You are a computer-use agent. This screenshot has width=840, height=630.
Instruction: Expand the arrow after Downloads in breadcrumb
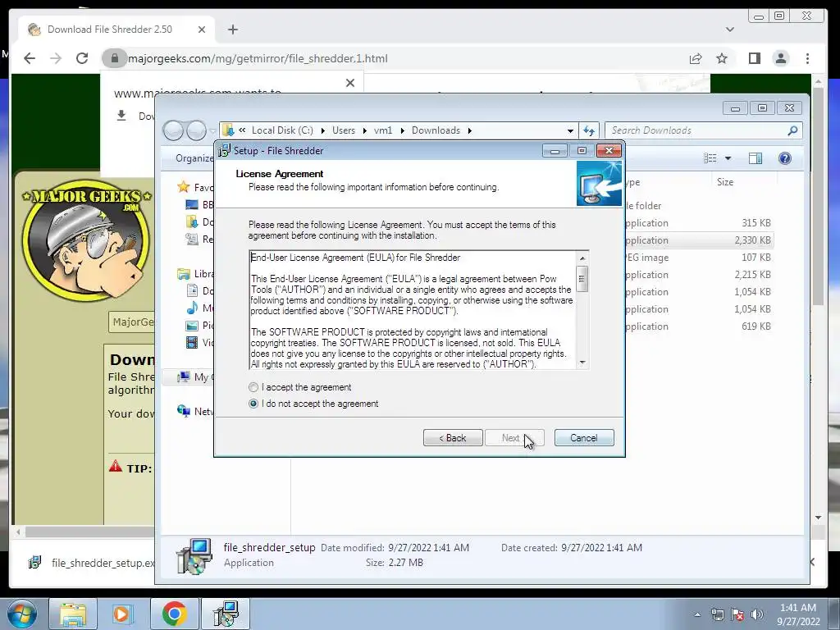pyautogui.click(x=470, y=130)
